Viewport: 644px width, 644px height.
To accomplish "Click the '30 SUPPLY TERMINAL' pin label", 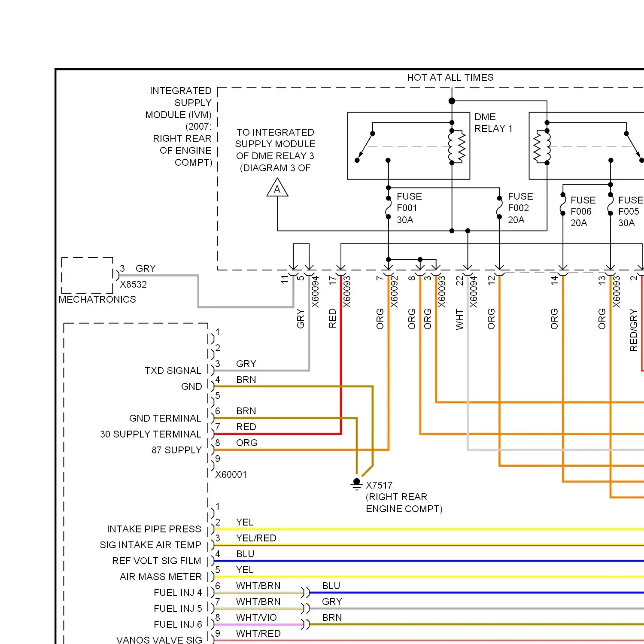I will (x=150, y=434).
